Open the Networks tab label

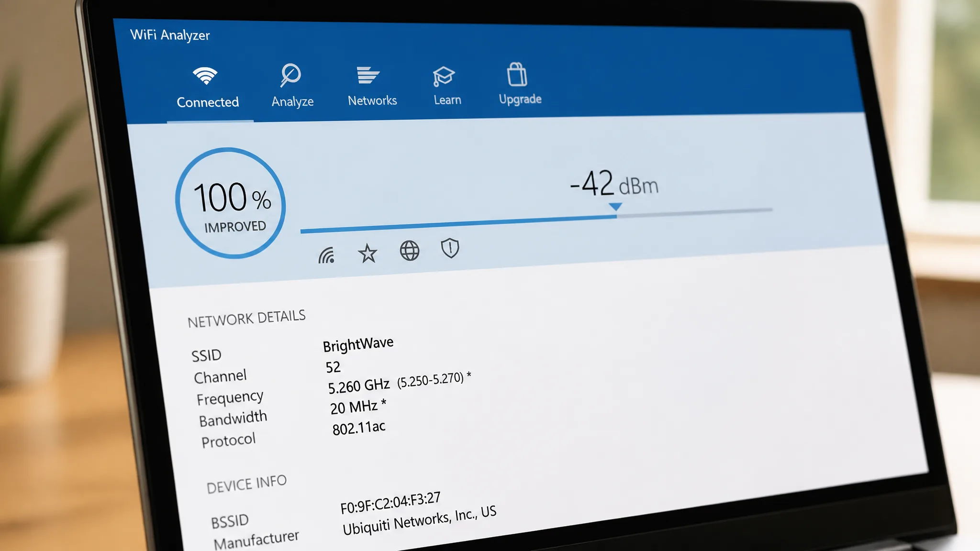[x=372, y=100]
